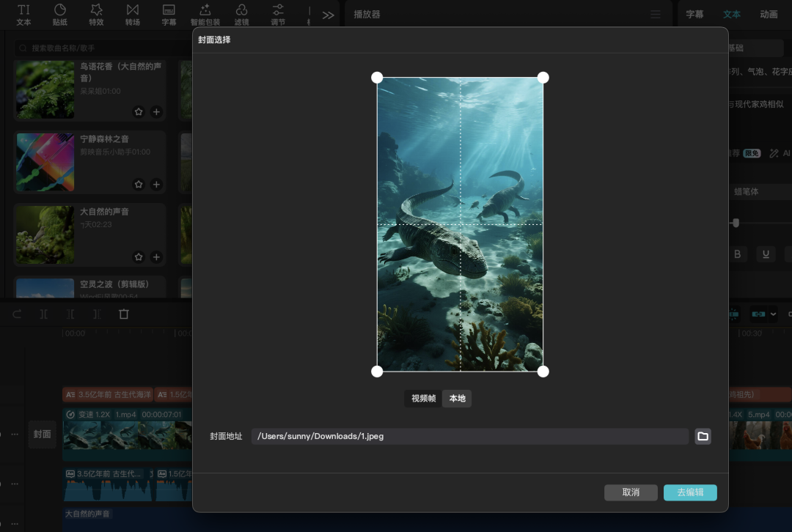Click the folder browse icon for cover path
The width and height of the screenshot is (792, 532).
pos(703,436)
